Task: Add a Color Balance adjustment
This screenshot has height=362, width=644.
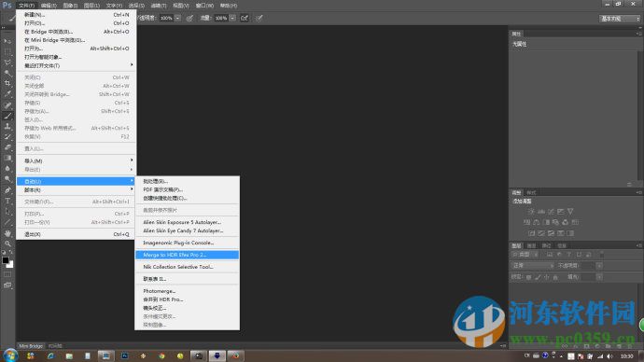Action: click(537, 222)
